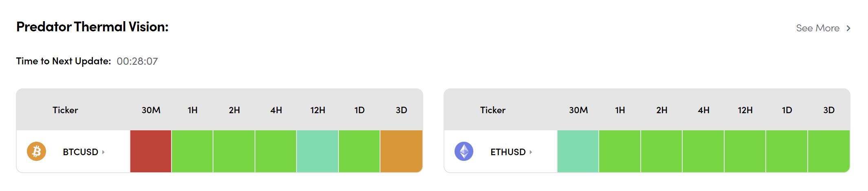
Task: Select the orange BTCUSD 3D heatmap cell
Action: click(401, 151)
